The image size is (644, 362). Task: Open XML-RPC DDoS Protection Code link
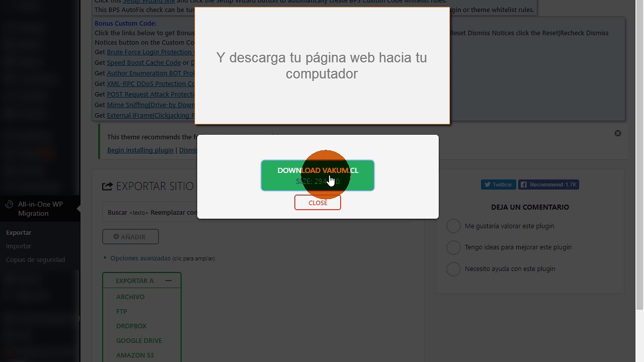click(x=150, y=83)
